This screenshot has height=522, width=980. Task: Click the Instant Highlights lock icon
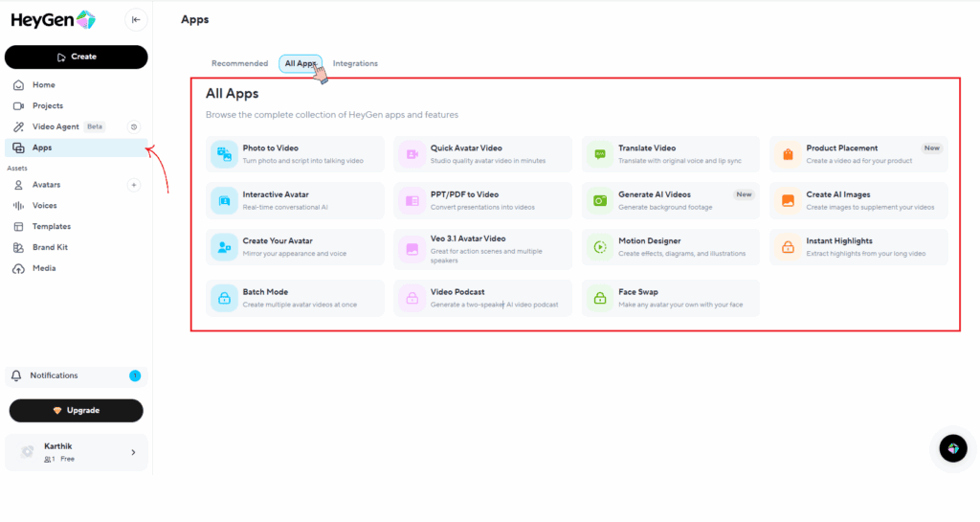[788, 247]
